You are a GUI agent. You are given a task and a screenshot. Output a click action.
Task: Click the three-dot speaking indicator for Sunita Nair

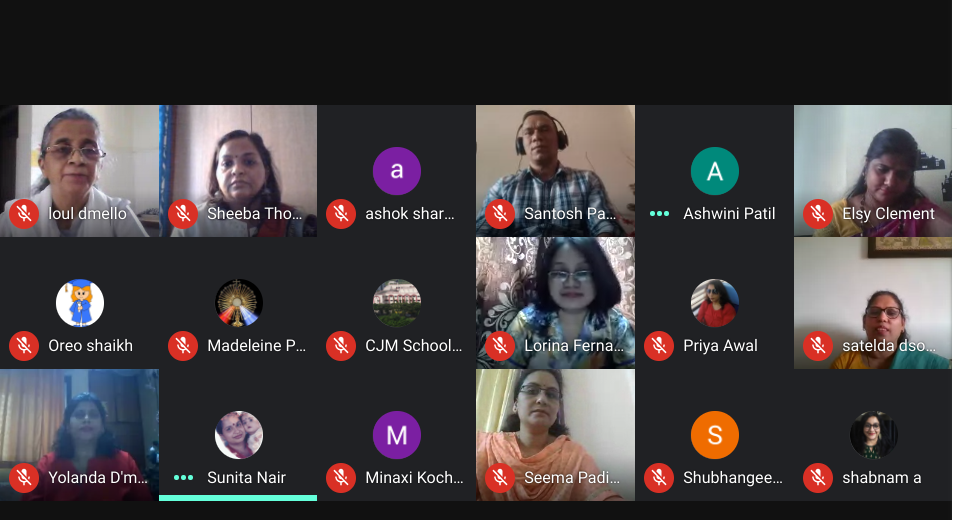183,477
